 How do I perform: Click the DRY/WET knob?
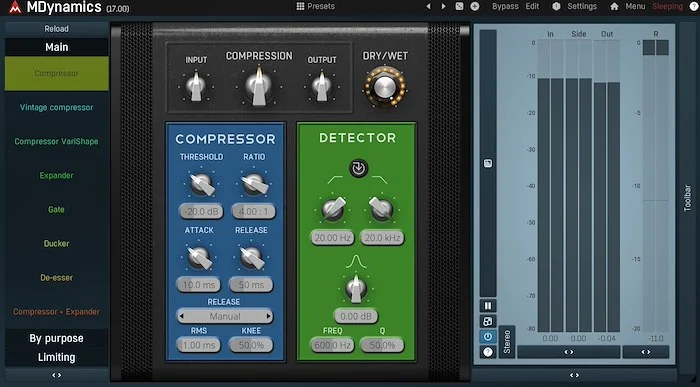[x=385, y=87]
